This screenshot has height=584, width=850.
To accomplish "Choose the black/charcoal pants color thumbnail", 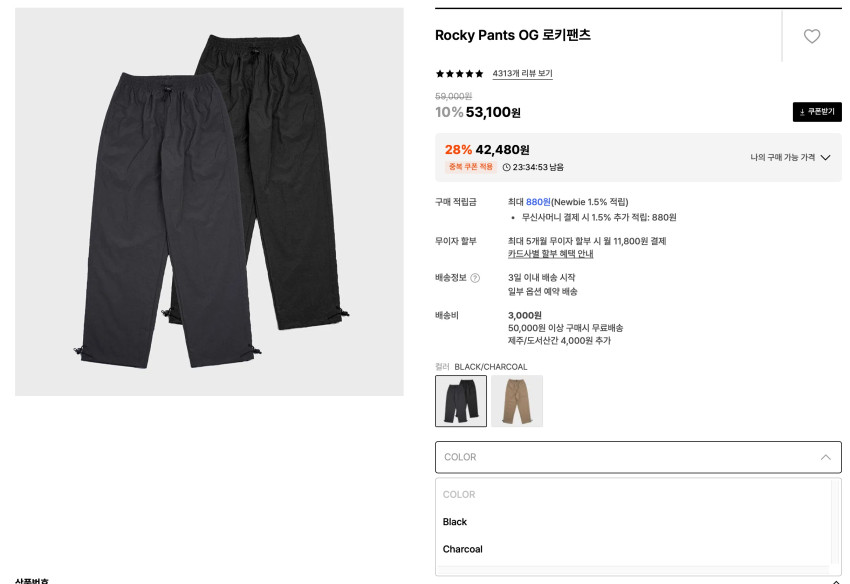I will click(461, 401).
